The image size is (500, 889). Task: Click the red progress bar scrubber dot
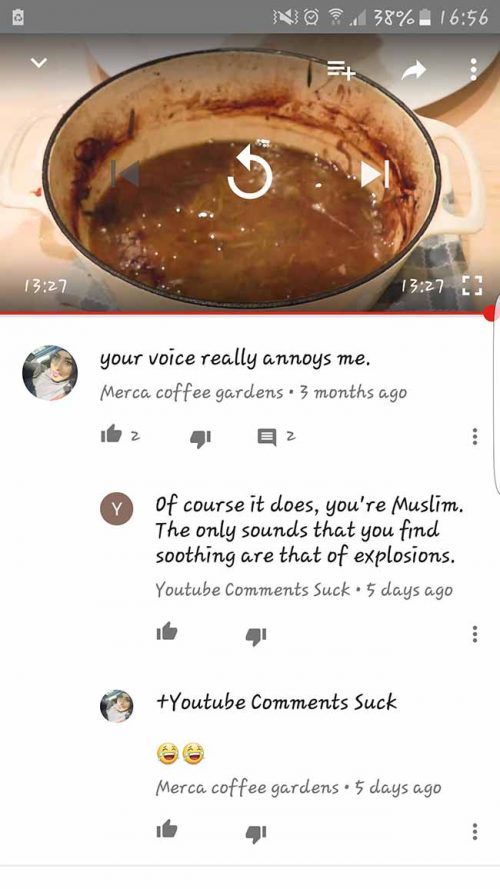point(491,314)
